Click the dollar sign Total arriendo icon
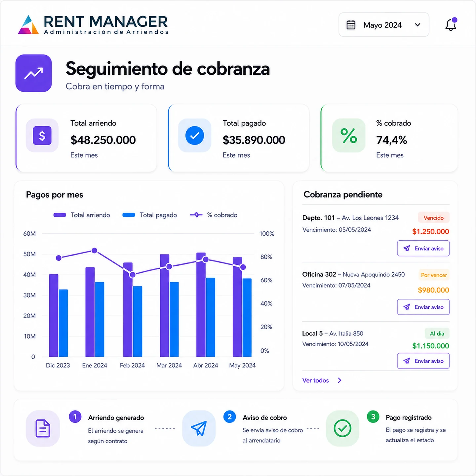Screen dimensions: 476x476 [42, 136]
